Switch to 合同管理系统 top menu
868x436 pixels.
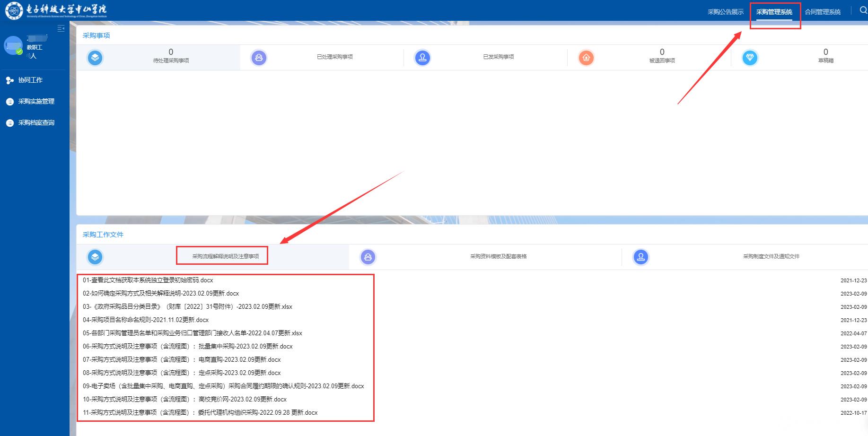tap(823, 12)
